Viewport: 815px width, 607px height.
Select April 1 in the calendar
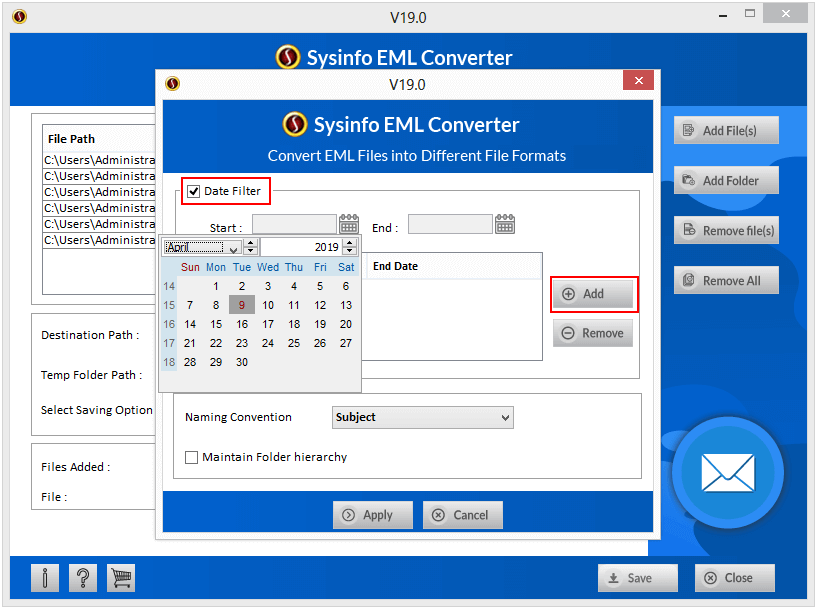[x=216, y=286]
